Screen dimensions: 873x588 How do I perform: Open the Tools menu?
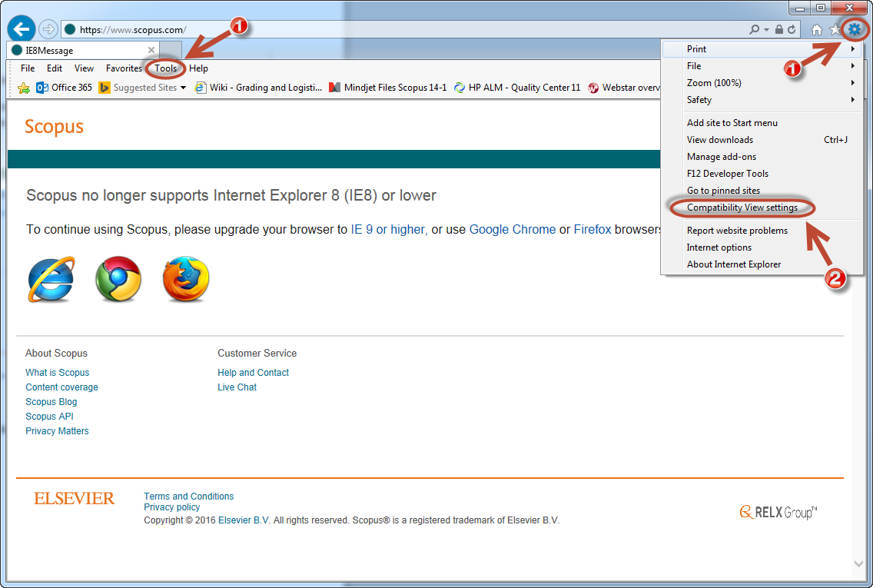click(x=165, y=68)
